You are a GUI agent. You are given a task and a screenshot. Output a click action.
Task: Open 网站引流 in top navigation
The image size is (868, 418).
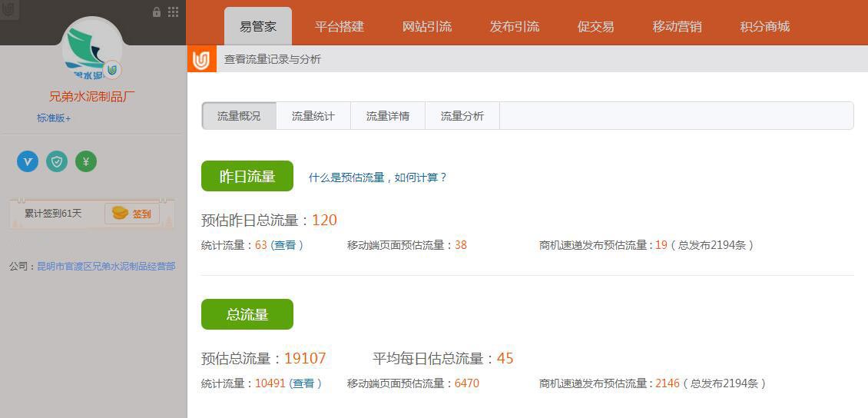[x=426, y=26]
